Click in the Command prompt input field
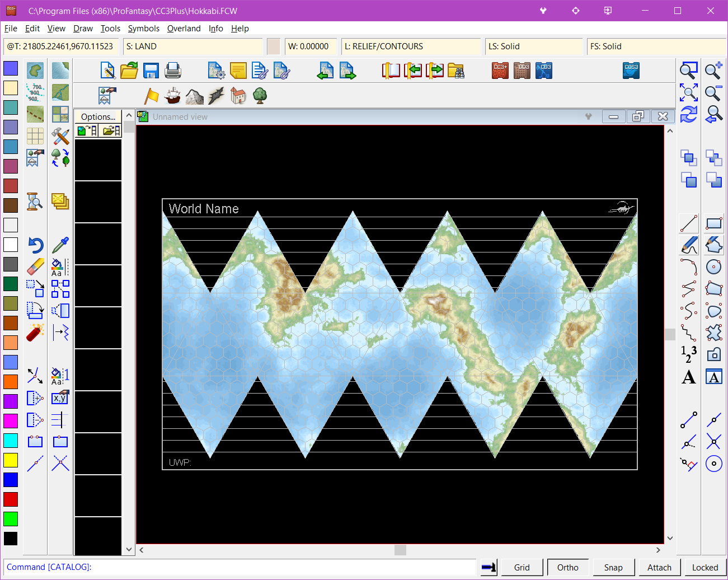 pos(240,567)
